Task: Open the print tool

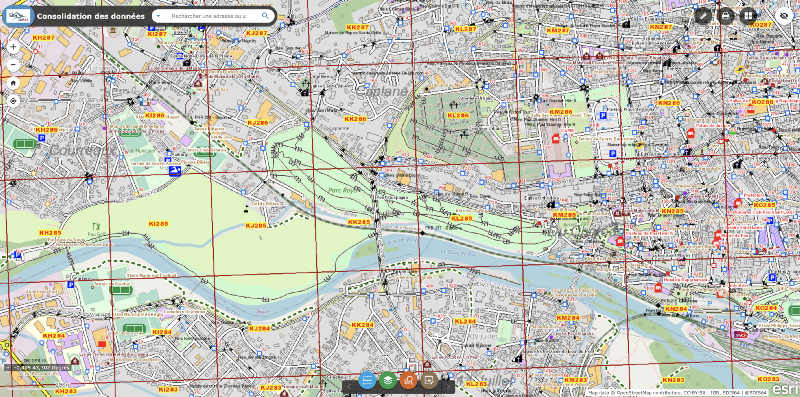Action: click(x=726, y=16)
